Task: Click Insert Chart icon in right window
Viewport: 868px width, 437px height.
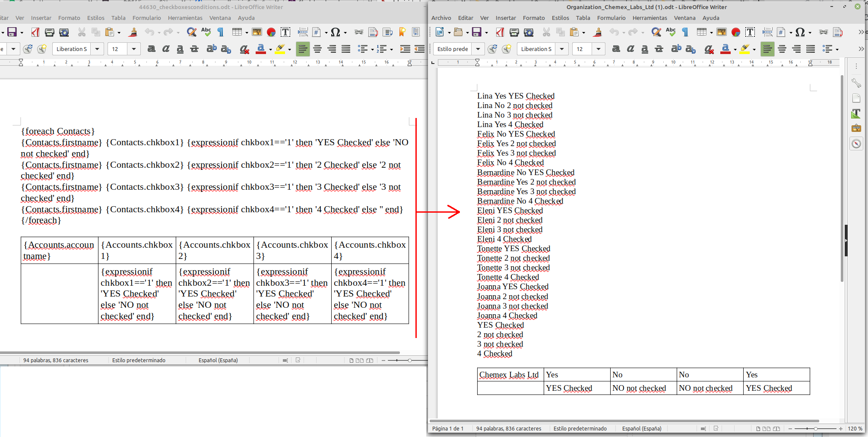Action: [x=736, y=32]
